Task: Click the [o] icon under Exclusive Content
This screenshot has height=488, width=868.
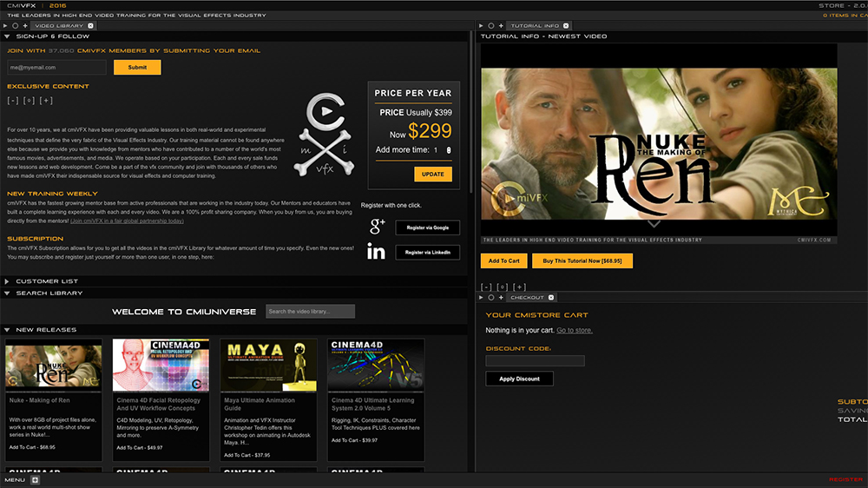Action: (30, 101)
